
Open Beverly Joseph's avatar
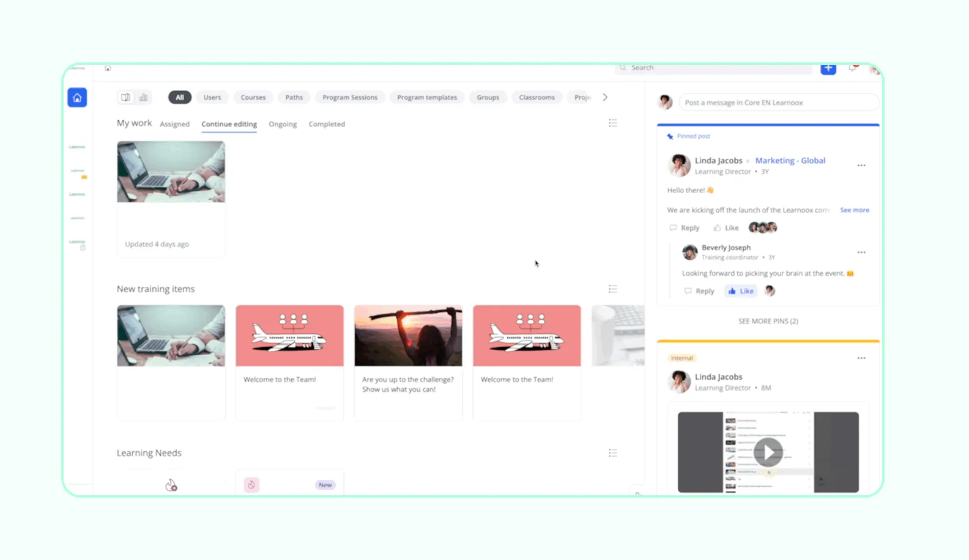(690, 252)
